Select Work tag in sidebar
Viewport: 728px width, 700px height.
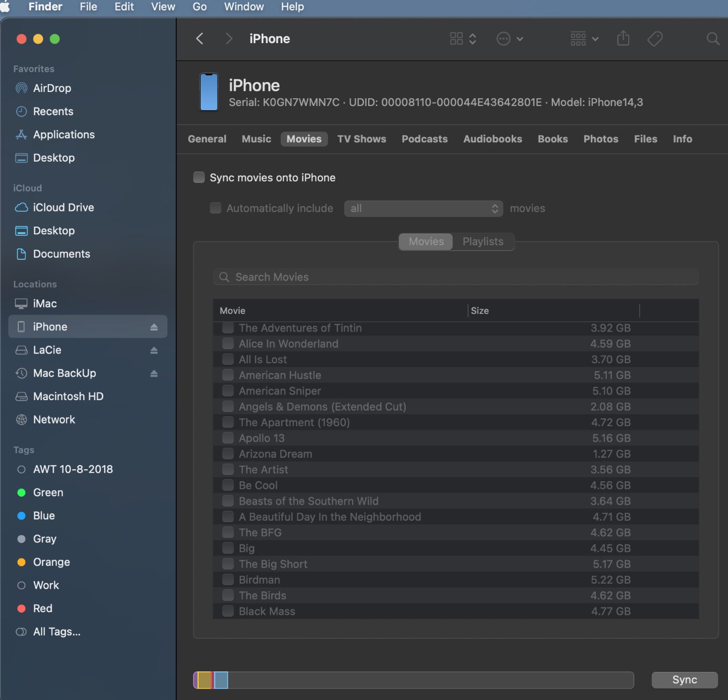point(46,585)
